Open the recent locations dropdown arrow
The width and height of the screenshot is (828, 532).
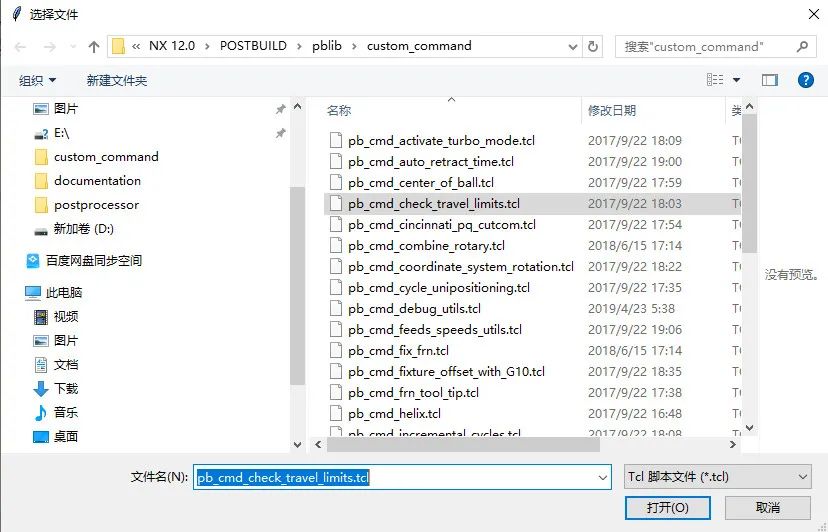coord(73,47)
